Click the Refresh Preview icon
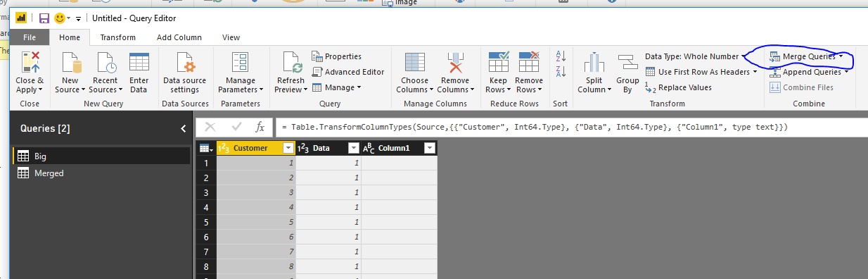 (291, 62)
